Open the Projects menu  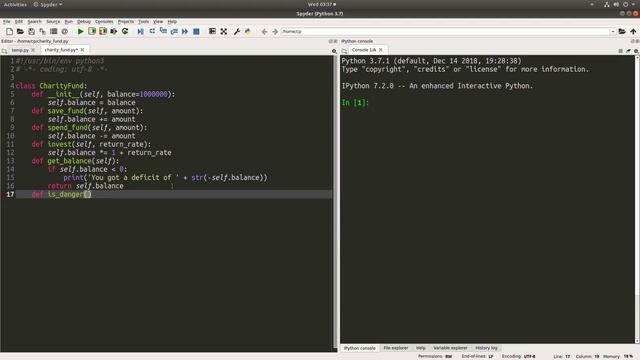126,21
